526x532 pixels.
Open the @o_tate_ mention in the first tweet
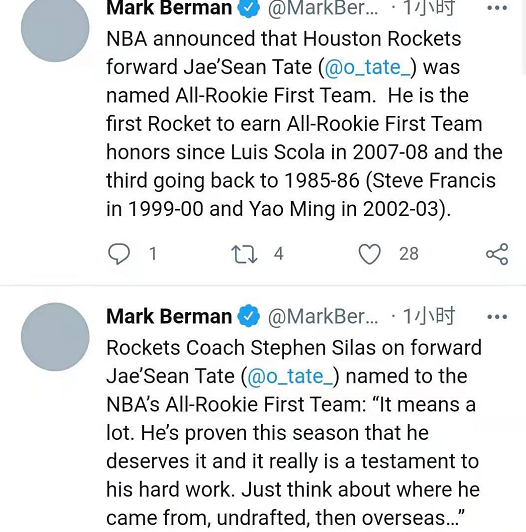(368, 67)
